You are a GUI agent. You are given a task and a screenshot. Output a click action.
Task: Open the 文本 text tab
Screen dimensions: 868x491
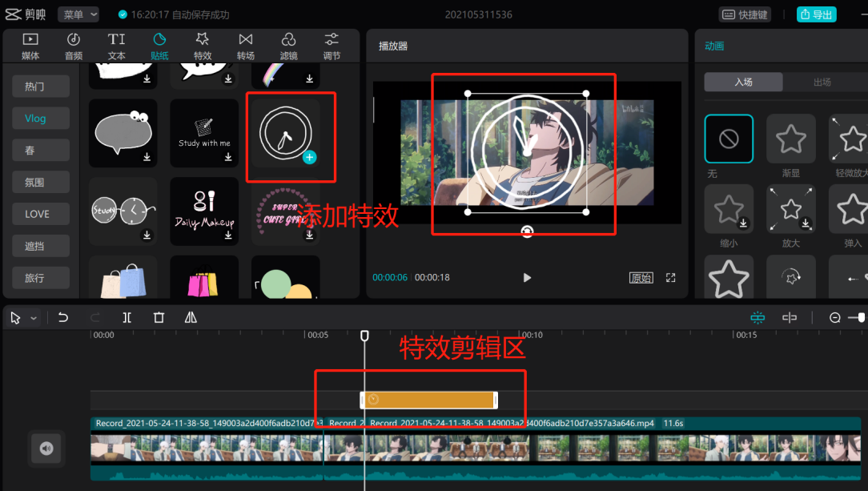coord(116,46)
